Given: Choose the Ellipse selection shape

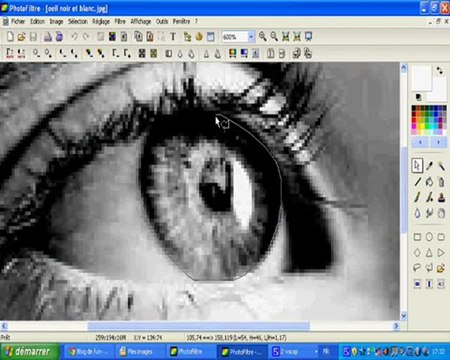Looking at the screenshot, I should (x=429, y=237).
